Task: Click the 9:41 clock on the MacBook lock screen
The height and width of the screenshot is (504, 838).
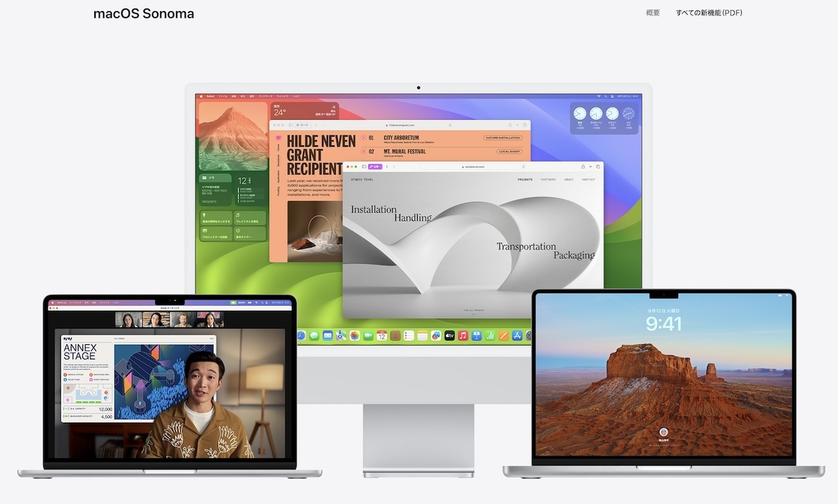Action: point(663,323)
